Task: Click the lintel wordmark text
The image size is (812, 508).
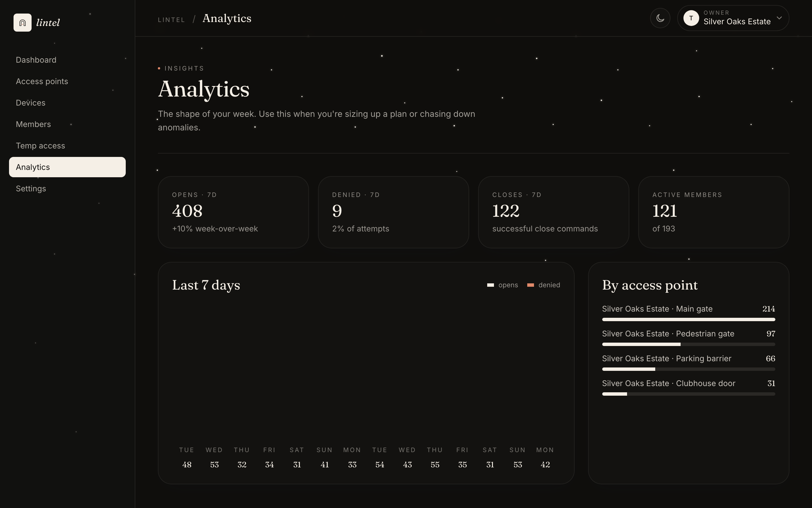Action: (x=48, y=23)
